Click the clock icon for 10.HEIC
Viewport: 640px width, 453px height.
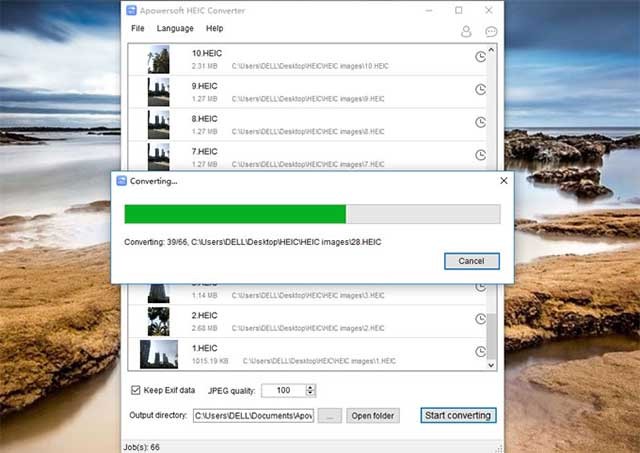tap(480, 58)
